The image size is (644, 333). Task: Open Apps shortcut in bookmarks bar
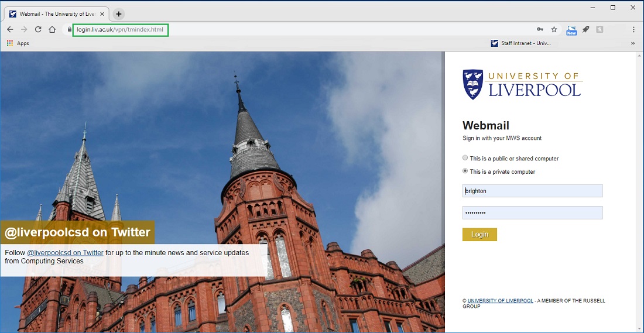(18, 43)
